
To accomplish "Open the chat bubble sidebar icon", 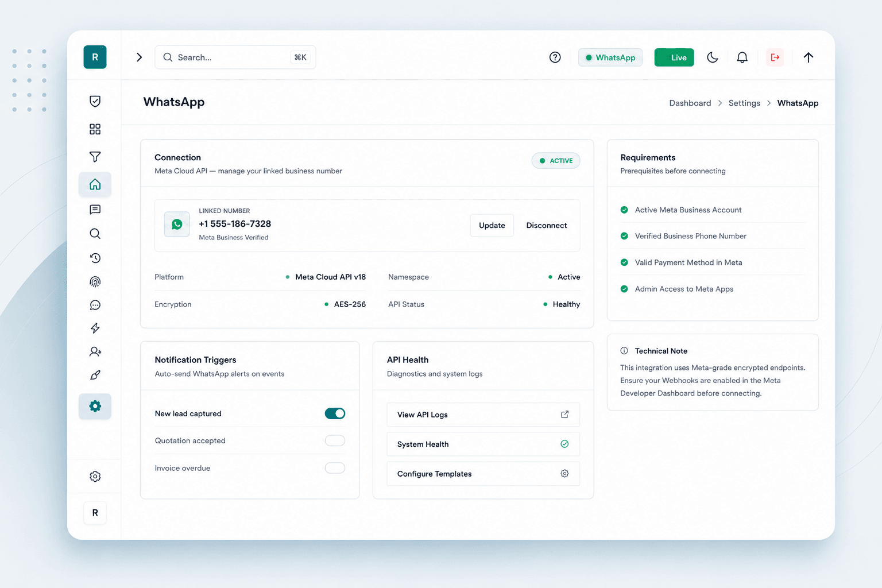I will [95, 305].
